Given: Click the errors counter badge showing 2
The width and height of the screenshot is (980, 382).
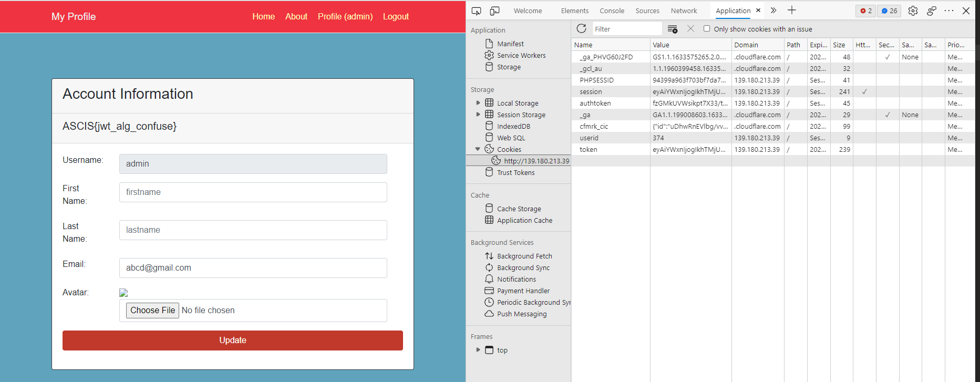Looking at the screenshot, I should 866,11.
